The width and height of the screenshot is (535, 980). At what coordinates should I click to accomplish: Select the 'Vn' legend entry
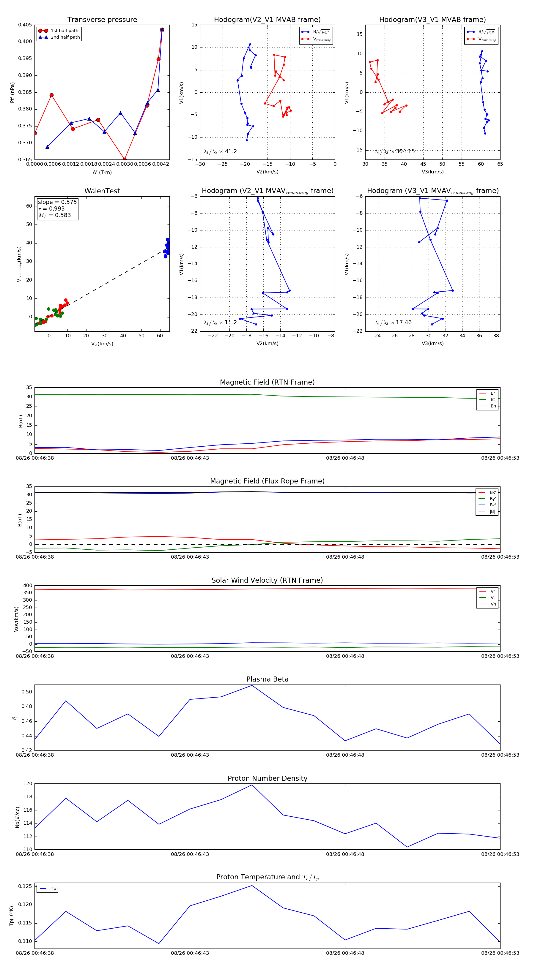(487, 604)
